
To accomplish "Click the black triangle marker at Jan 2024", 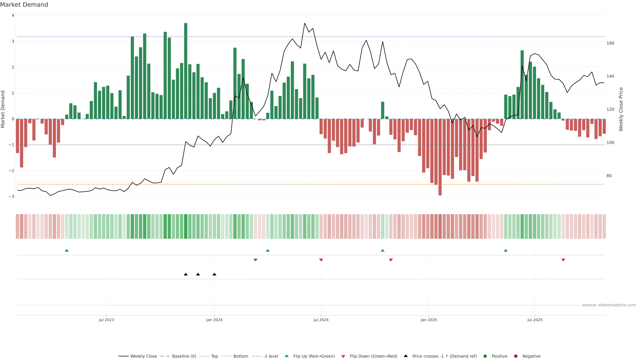I will 214,274.
